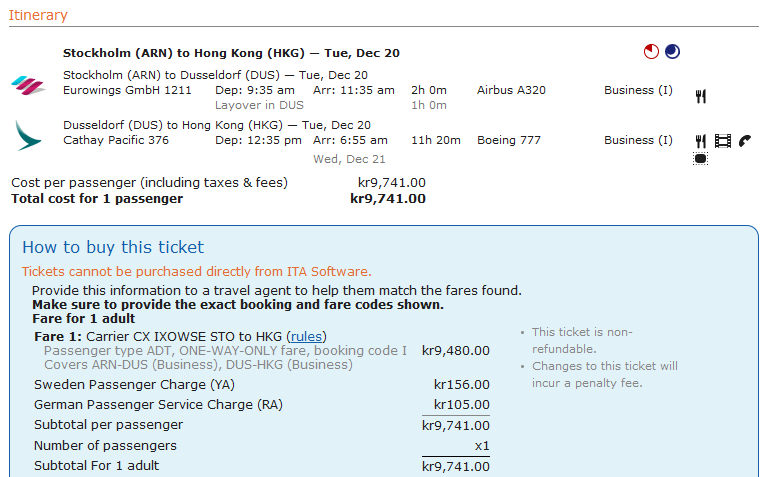This screenshot has width=762, height=477.
Task: Click the dotted-border black square amenity icon
Action: [x=700, y=159]
